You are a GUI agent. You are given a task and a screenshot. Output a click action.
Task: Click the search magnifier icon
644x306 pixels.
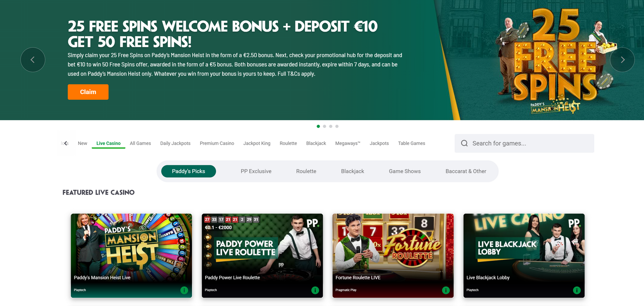tap(464, 143)
